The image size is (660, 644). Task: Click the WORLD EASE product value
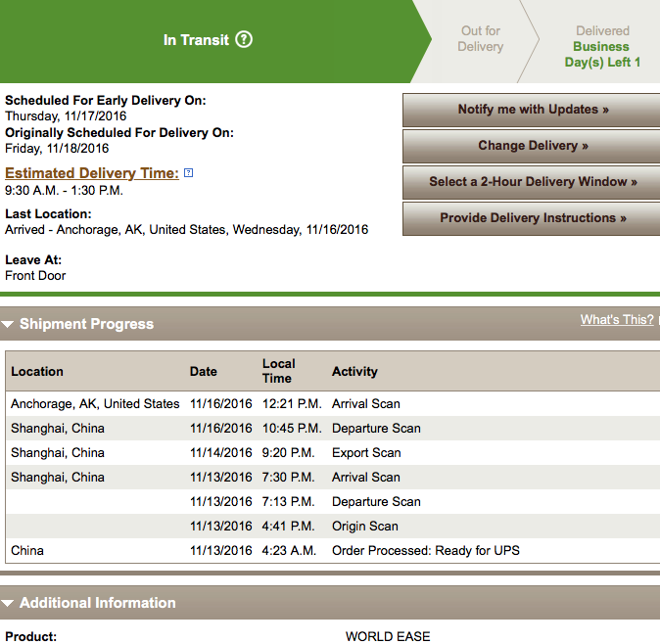388,636
